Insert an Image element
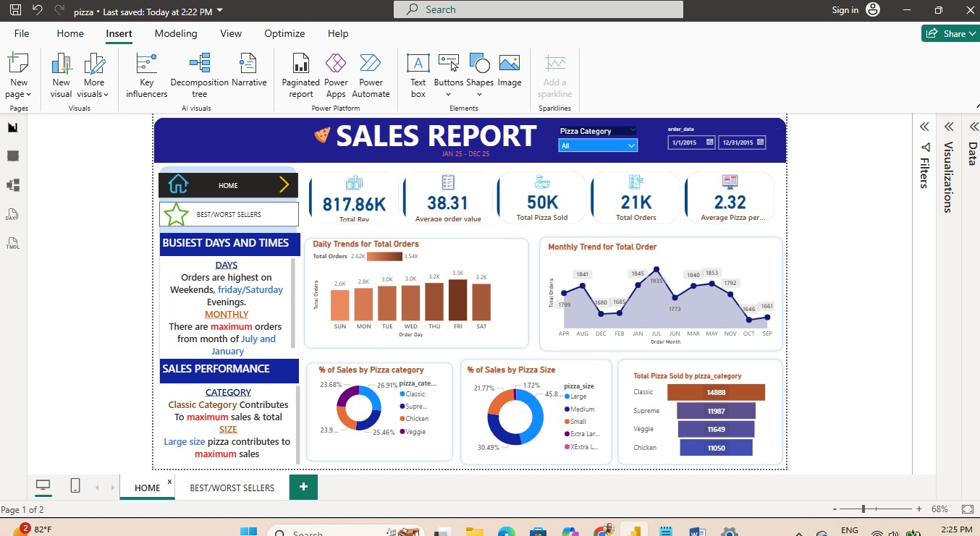Image resolution: width=980 pixels, height=536 pixels. click(x=510, y=75)
